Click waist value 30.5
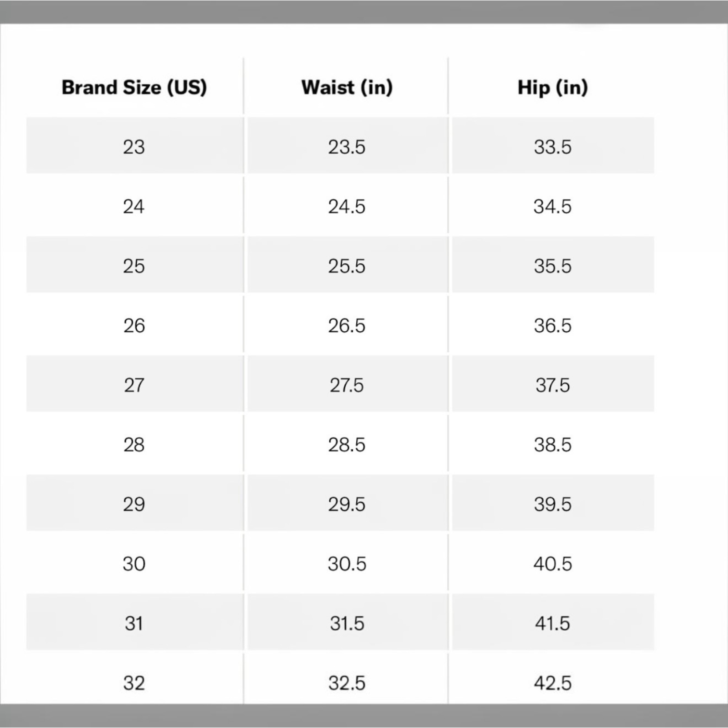Viewport: 728px width, 728px height. pyautogui.click(x=347, y=564)
